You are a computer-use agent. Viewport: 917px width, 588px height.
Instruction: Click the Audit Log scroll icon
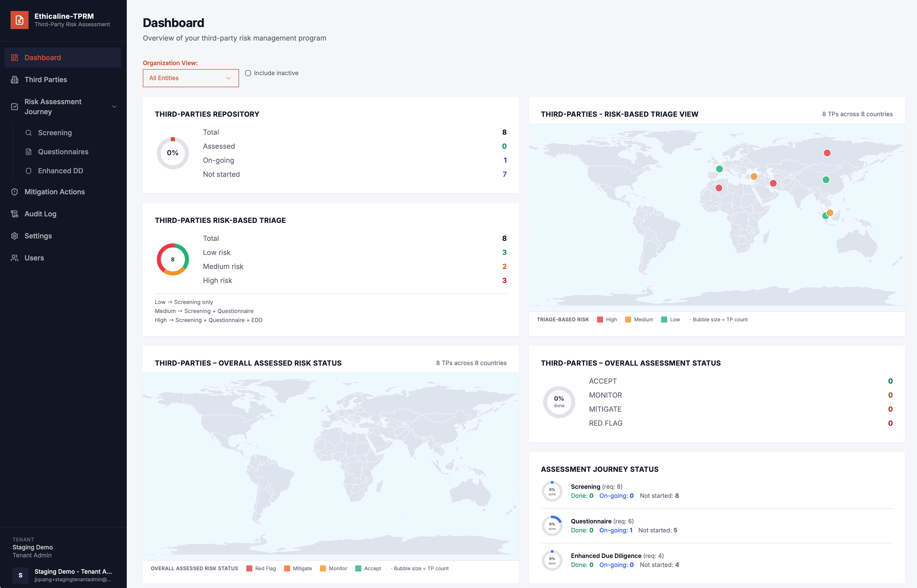[15, 214]
